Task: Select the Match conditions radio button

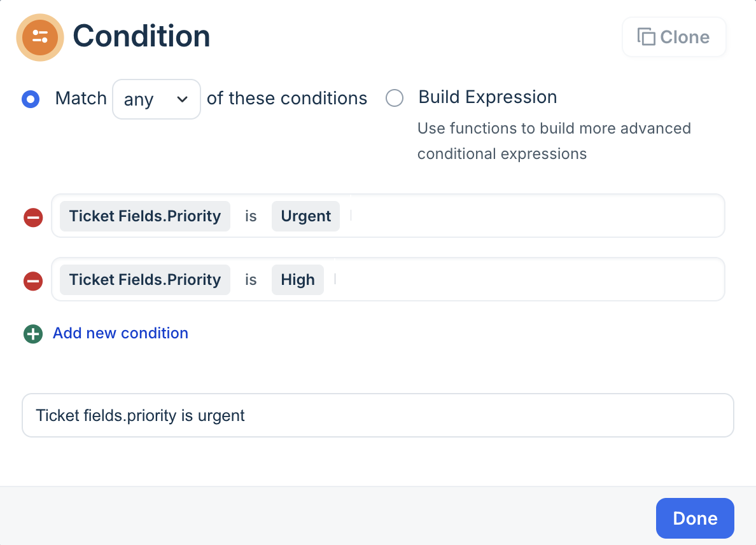Action: click(x=31, y=99)
